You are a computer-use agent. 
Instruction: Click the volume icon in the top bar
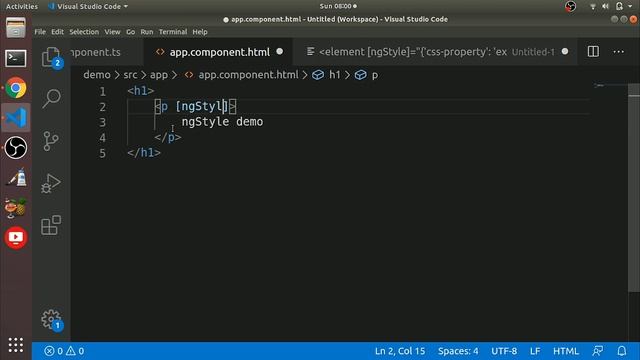click(605, 6)
